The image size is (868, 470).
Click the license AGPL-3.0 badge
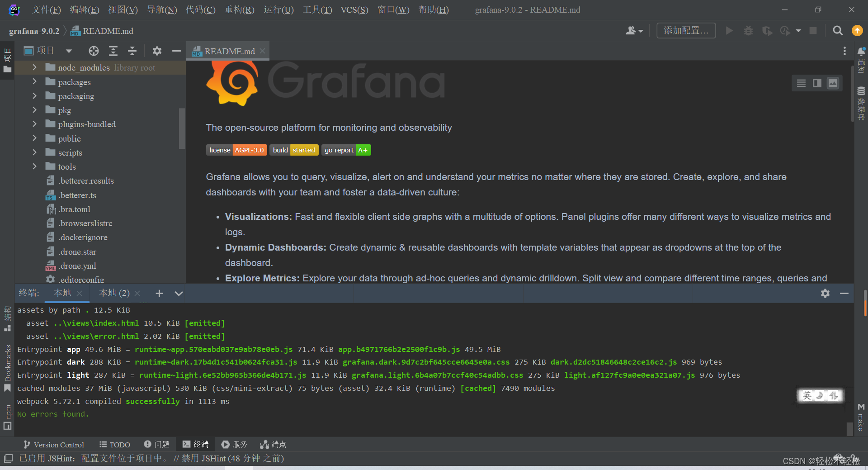(236, 150)
